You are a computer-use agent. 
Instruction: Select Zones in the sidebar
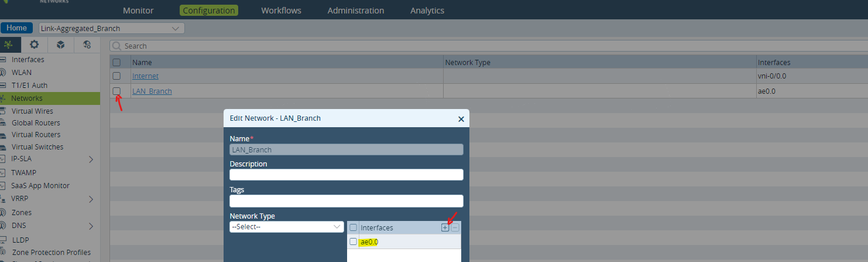point(22,213)
